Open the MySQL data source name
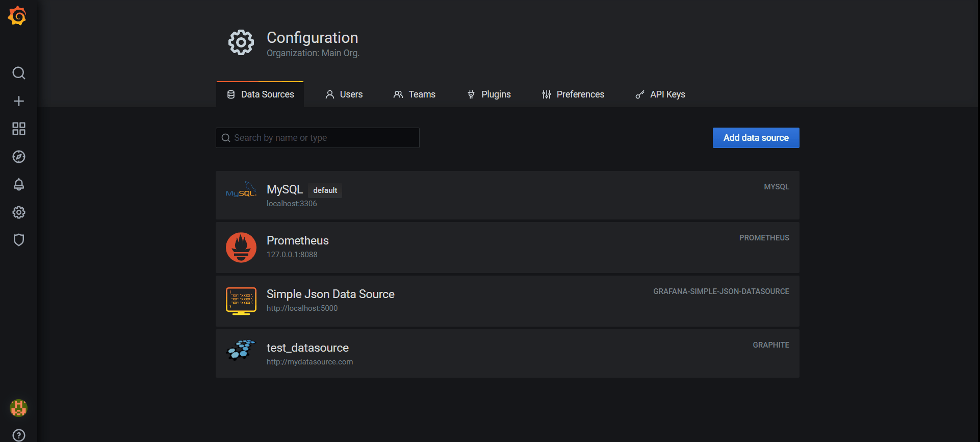This screenshot has width=980, height=442. [285, 189]
